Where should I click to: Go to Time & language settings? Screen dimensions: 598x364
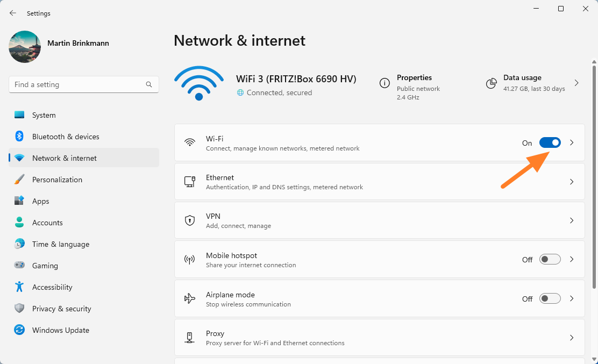click(x=60, y=244)
